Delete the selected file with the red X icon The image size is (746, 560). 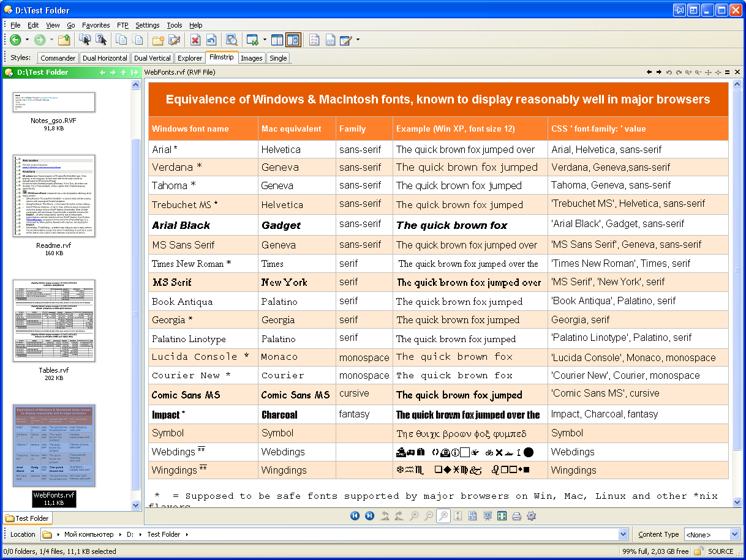tap(195, 40)
